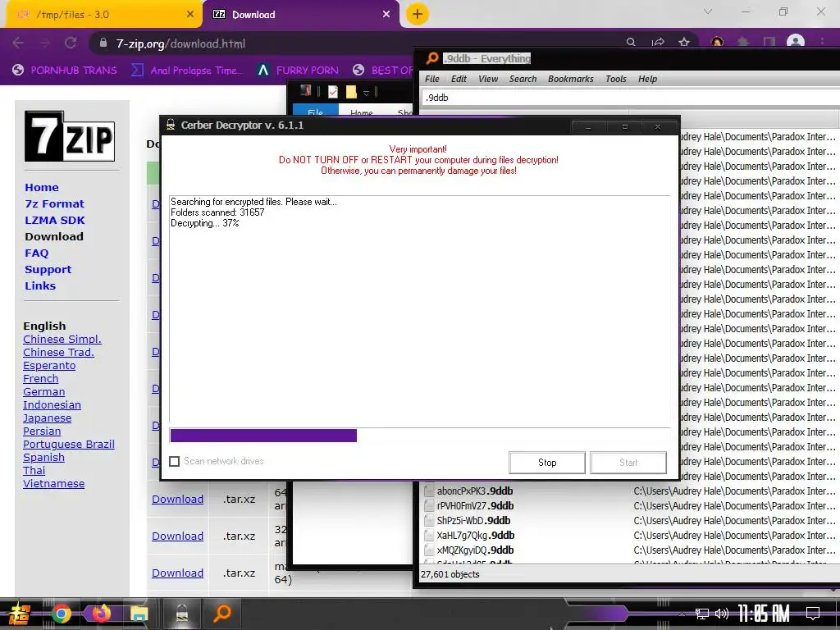
Task: Click the browser Back arrow
Action: 18,43
